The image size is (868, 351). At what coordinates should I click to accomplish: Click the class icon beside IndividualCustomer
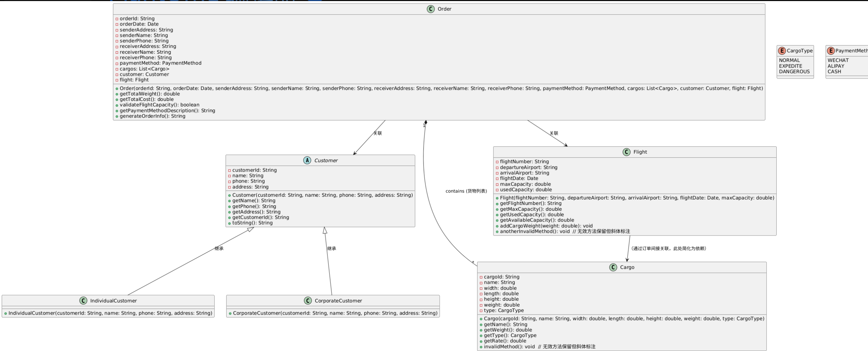[x=83, y=301]
